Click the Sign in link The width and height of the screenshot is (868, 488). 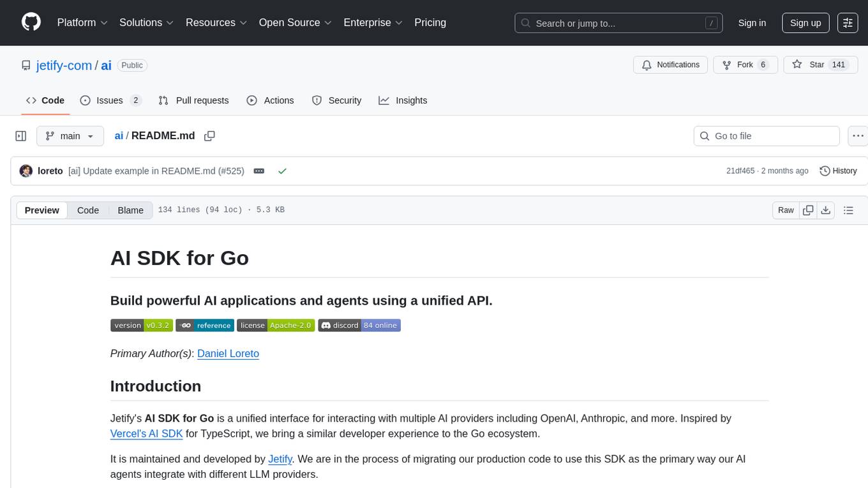752,23
